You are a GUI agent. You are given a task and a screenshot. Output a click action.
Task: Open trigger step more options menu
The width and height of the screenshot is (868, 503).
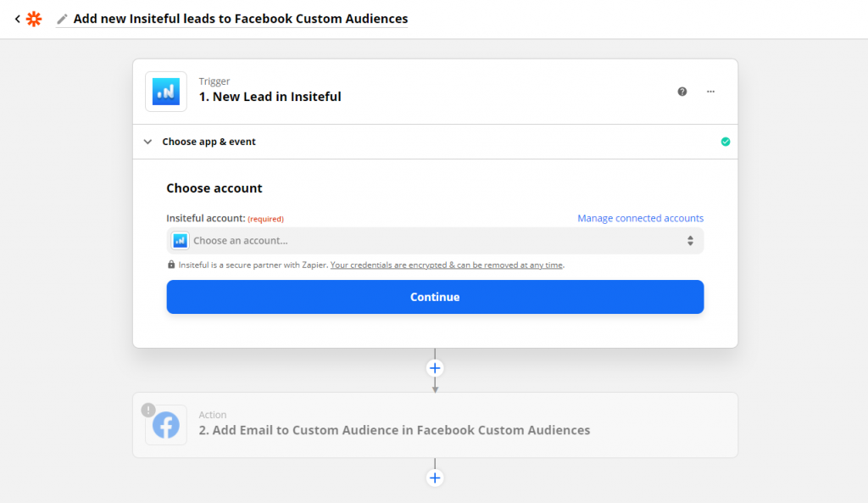pyautogui.click(x=710, y=92)
